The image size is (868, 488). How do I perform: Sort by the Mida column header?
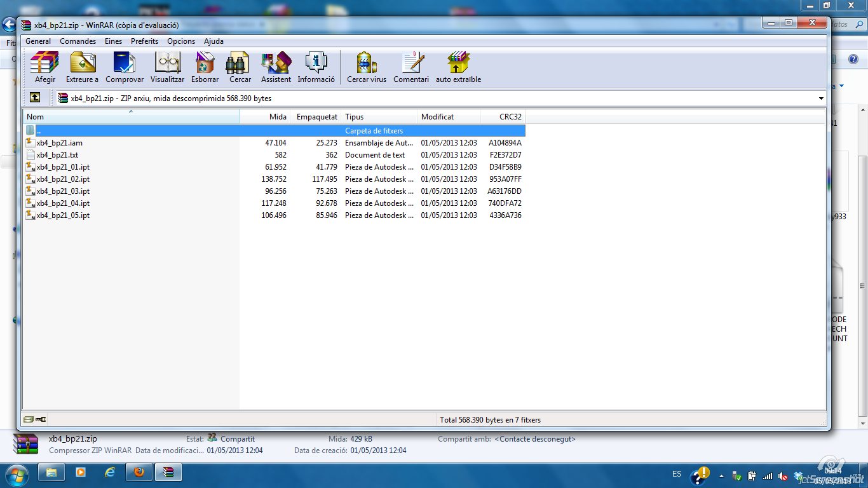[x=264, y=117]
